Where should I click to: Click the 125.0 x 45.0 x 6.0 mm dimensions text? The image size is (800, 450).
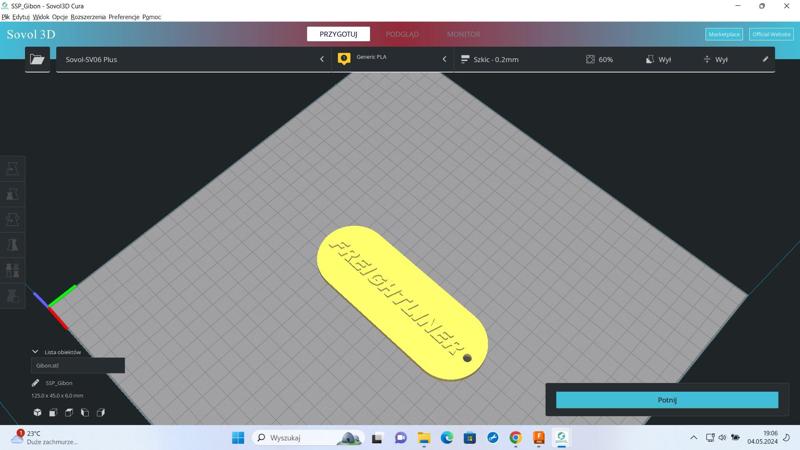click(57, 395)
